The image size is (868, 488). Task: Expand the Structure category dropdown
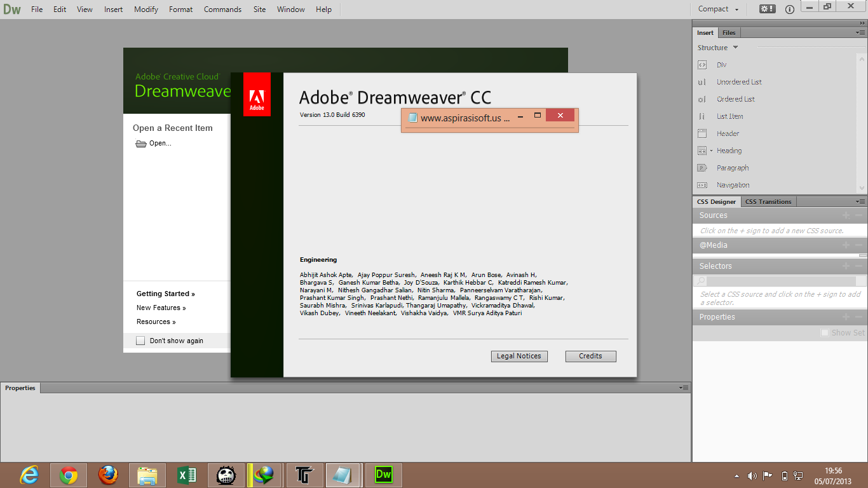click(735, 48)
